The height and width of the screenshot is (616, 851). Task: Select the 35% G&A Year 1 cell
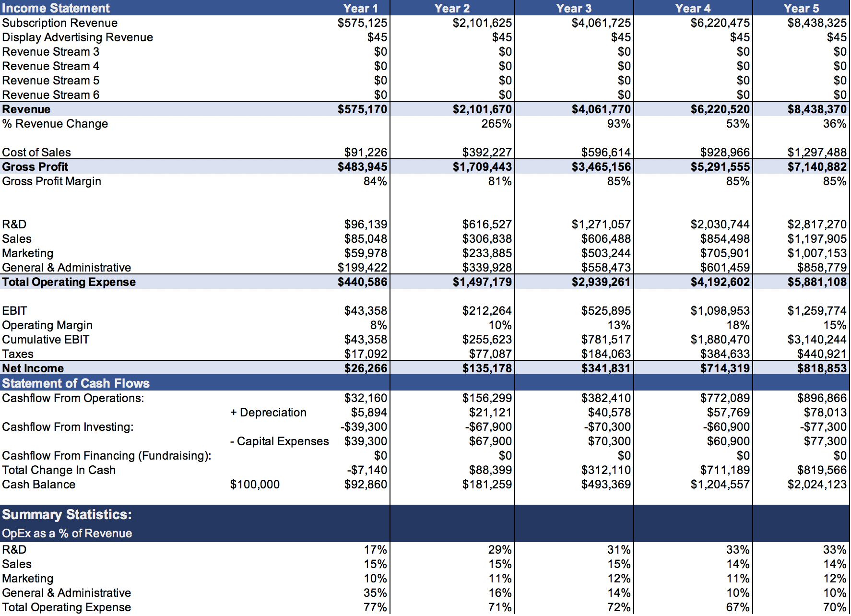[375, 593]
